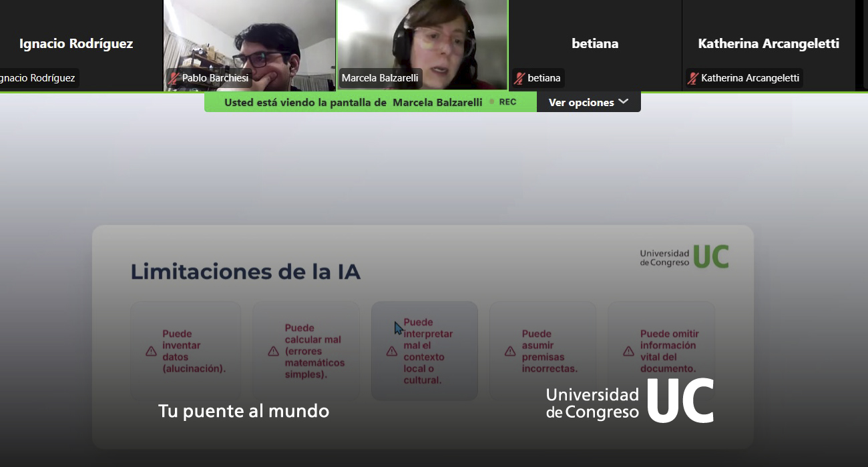Screen dimensions: 868x467
Task: Select the Ignacio Rodríguez participant tile
Action: point(81,45)
